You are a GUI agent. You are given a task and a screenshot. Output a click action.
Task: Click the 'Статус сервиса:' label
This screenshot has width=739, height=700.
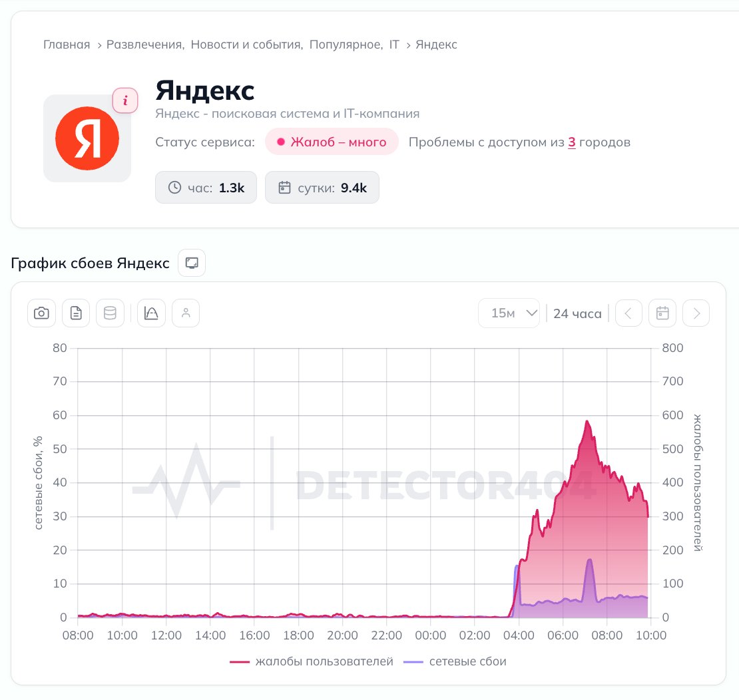[x=205, y=142]
